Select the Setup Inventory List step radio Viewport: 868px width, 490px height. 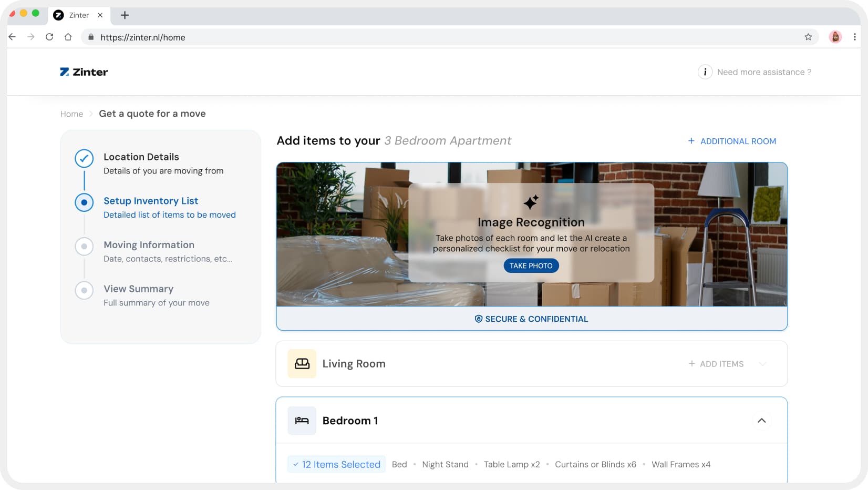(x=84, y=202)
